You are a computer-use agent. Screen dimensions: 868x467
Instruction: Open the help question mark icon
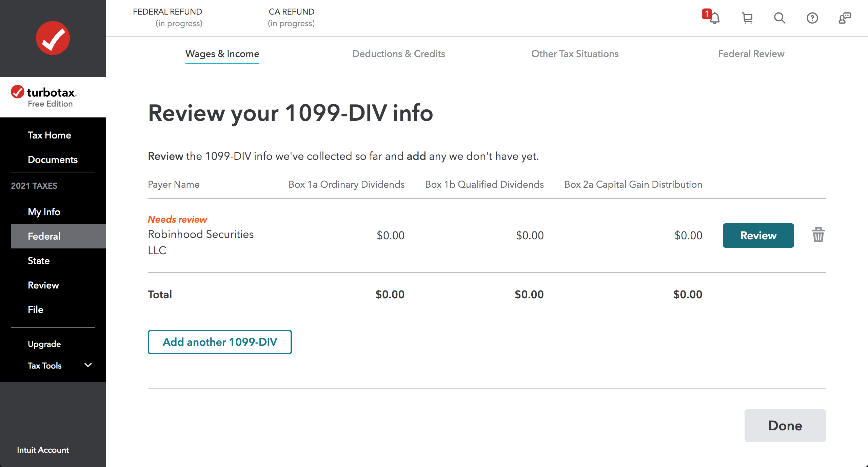(x=812, y=18)
